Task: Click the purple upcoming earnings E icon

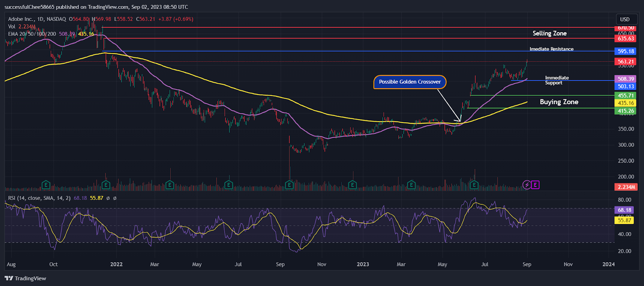Action: click(x=535, y=185)
